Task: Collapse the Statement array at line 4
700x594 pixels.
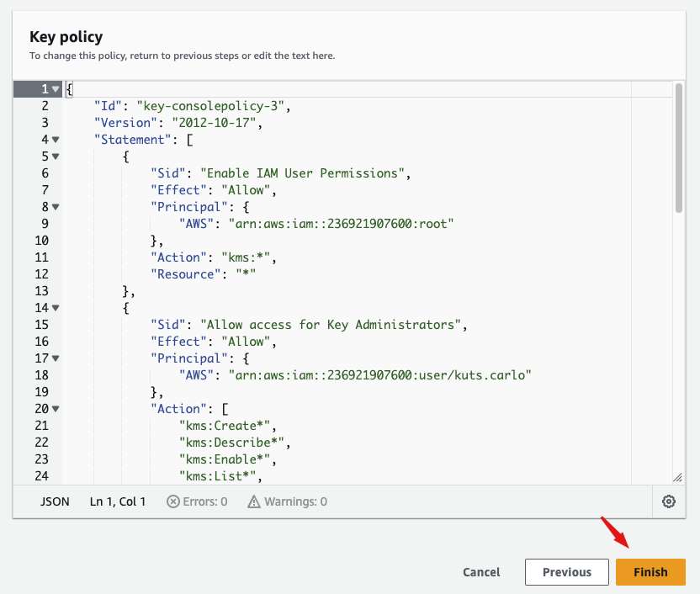Action: 56,140
